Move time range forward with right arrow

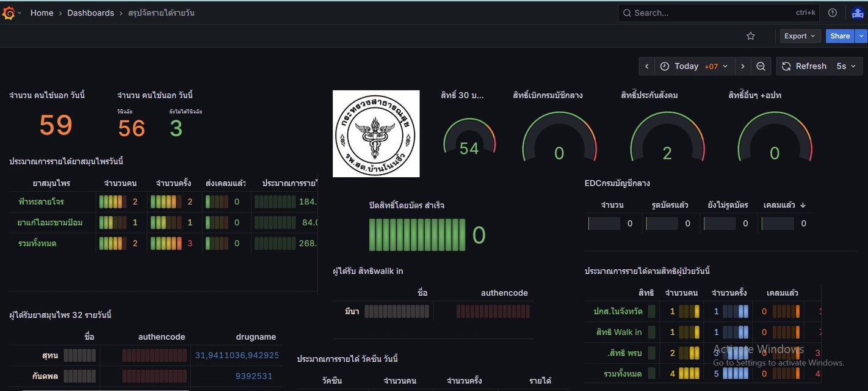[742, 66]
